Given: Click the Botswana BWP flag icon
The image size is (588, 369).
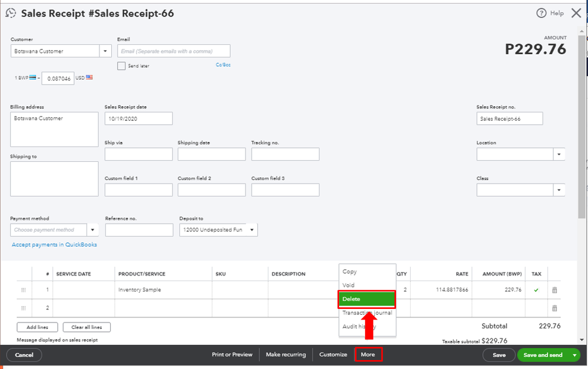Looking at the screenshot, I should pos(33,77).
